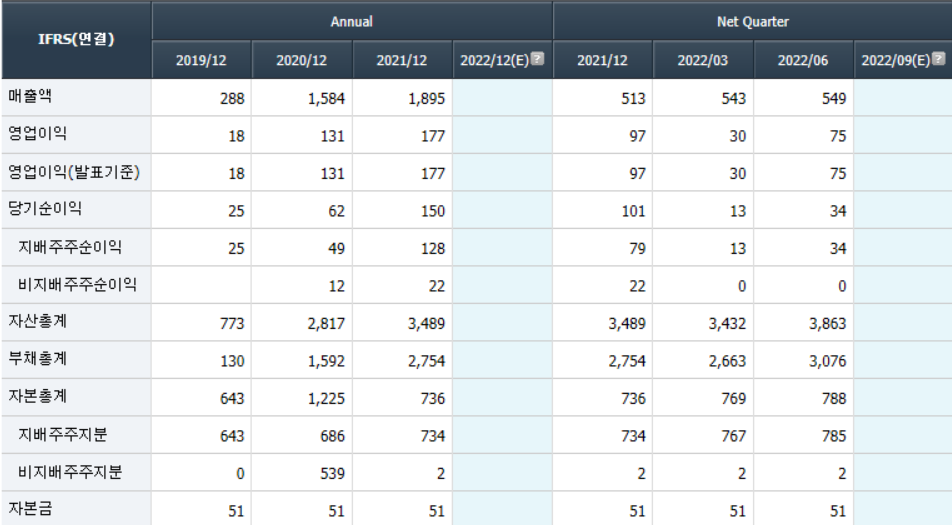Image resolution: width=952 pixels, height=525 pixels.
Task: Click the 영업이익(발표기준) row label
Action: [74, 172]
